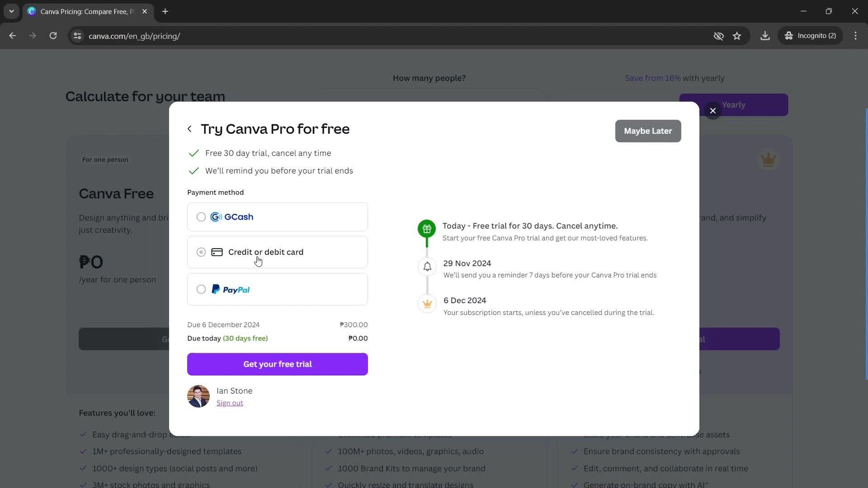Click the GCash payment icon

(217, 216)
